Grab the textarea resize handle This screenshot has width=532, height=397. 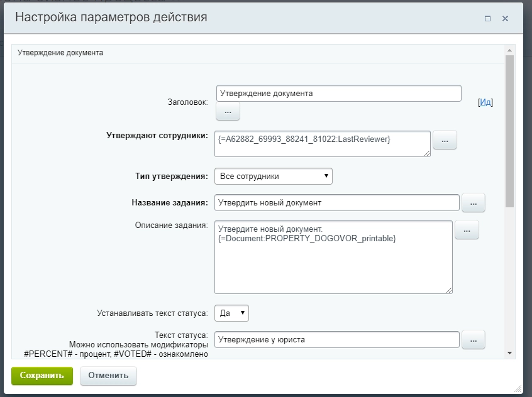pyautogui.click(x=450, y=289)
